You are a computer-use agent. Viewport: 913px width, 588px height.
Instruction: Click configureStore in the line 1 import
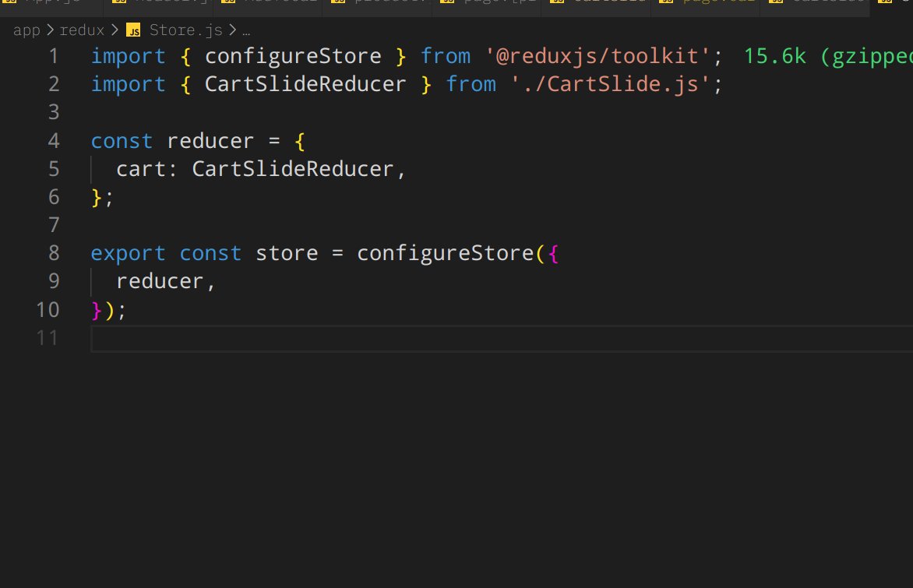[x=293, y=56]
